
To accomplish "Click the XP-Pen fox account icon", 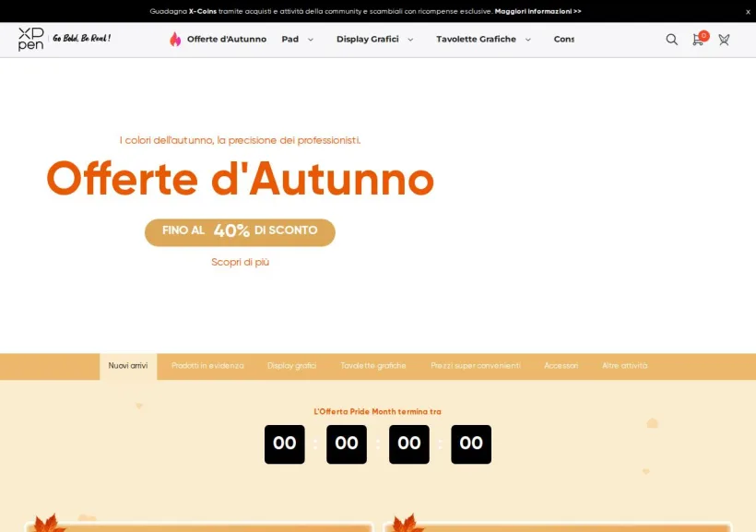I will tap(724, 40).
